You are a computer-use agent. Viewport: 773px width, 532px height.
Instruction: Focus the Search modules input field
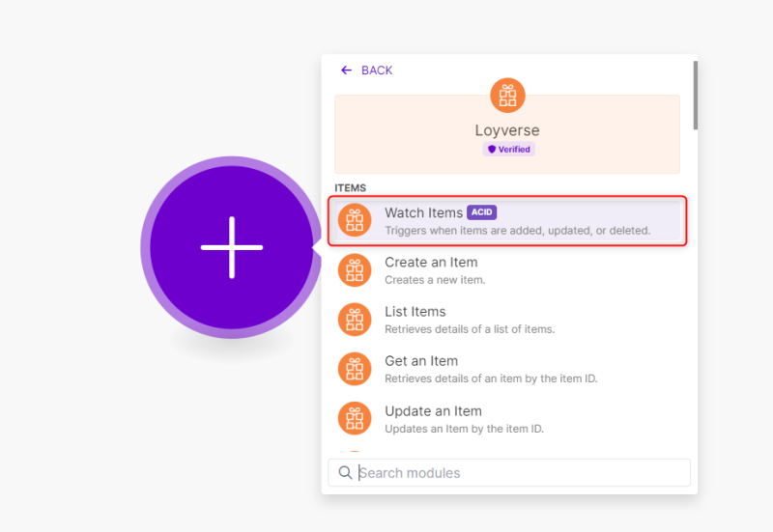[x=520, y=473]
